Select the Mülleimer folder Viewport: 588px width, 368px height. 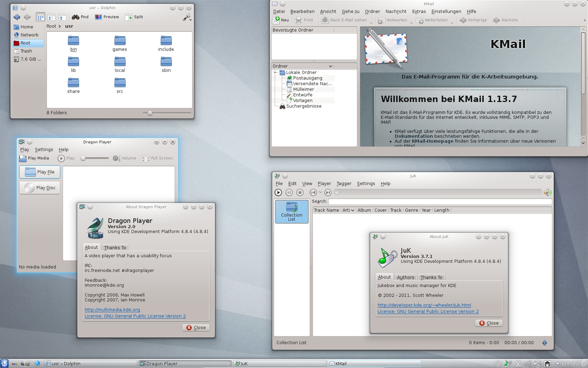click(x=303, y=89)
